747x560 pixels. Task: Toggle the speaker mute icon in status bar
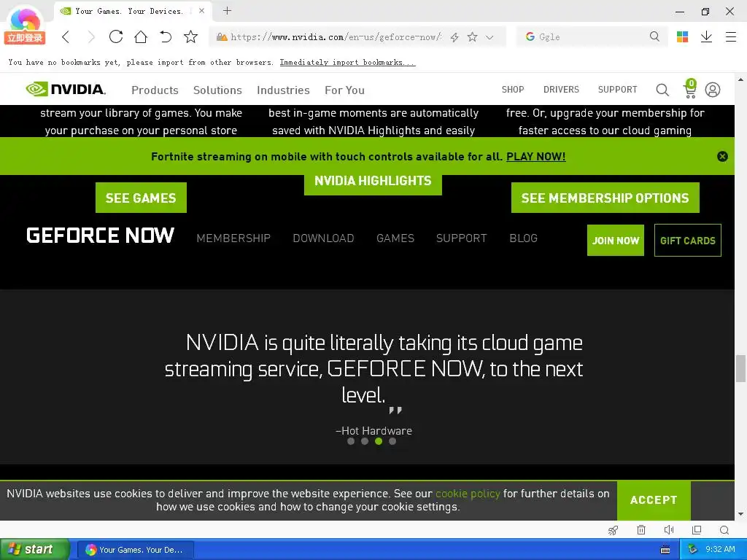click(669, 529)
